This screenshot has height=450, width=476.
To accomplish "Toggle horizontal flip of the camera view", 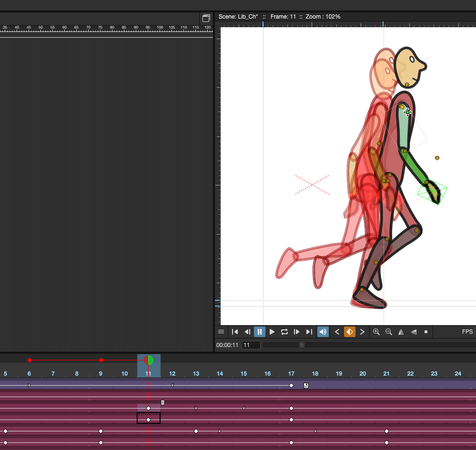I will point(401,331).
